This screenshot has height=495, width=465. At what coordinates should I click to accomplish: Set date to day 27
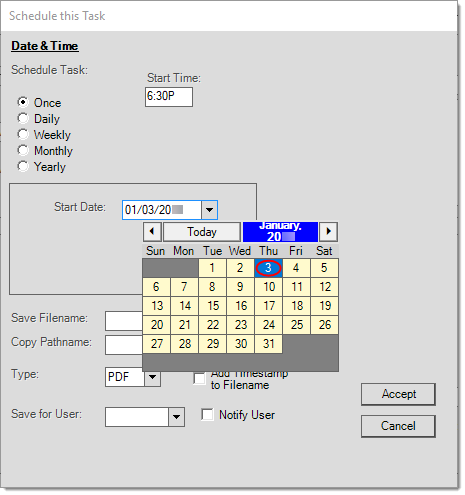(156, 344)
